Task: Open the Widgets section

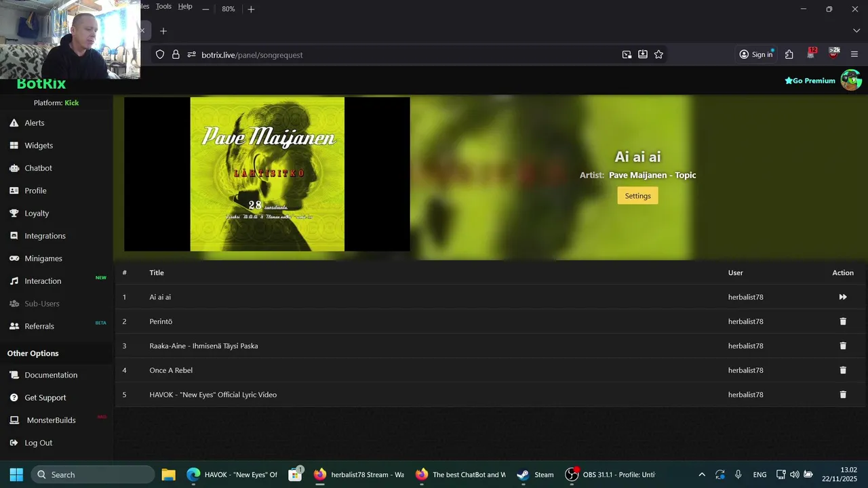Action: point(39,145)
